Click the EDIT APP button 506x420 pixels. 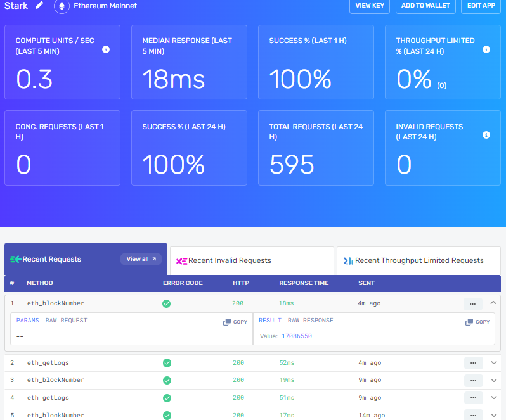click(x=481, y=6)
